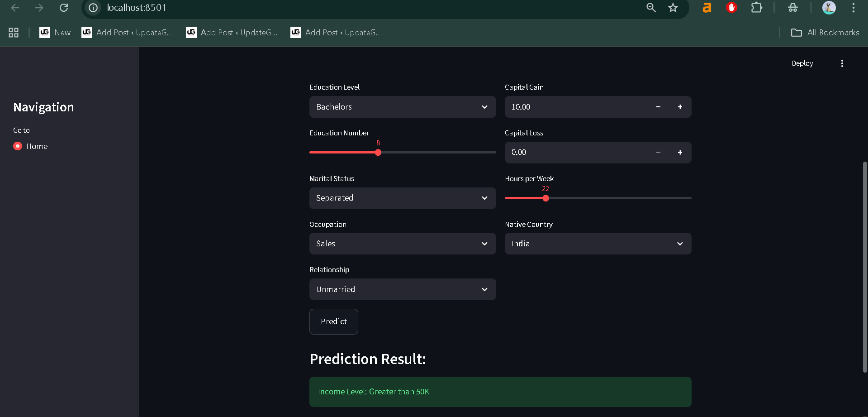
Task: Open the Marital Status dropdown
Action: pos(402,198)
